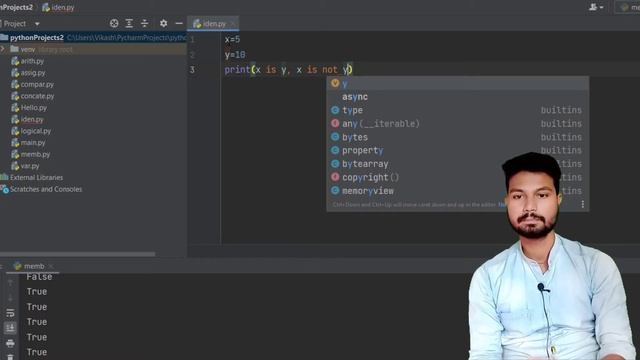
Task: Choose 'property' autocomplete suggestion
Action: pos(458,151)
